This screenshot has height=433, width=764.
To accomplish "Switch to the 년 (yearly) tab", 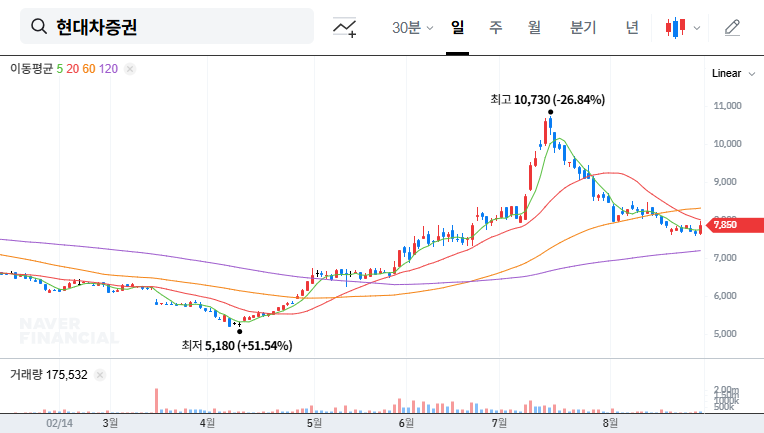I will tap(632, 27).
